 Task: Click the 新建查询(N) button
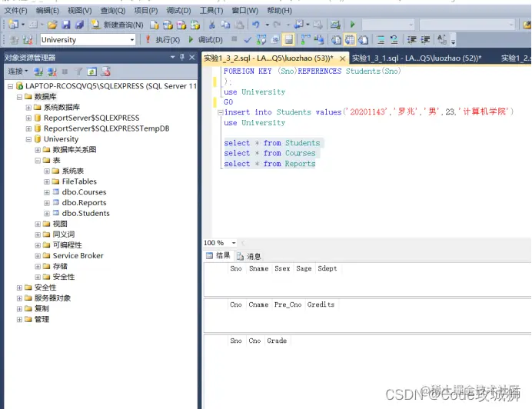pos(117,25)
